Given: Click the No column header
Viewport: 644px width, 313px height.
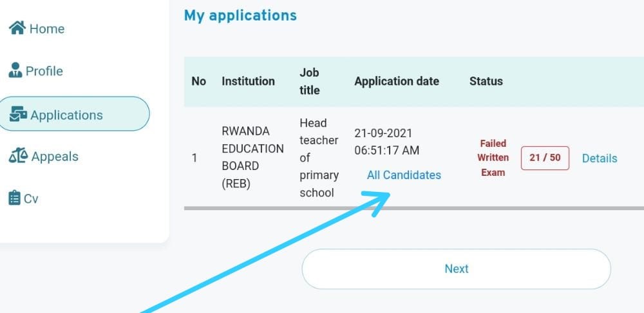Looking at the screenshot, I should coord(198,81).
